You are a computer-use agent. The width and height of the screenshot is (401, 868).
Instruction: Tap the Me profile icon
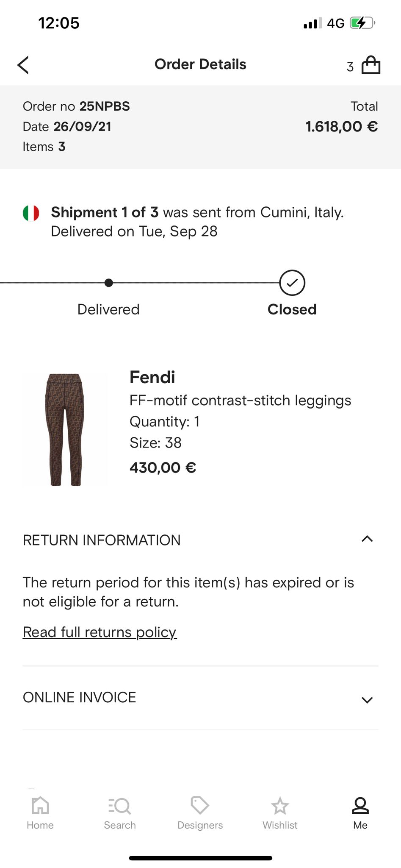[x=360, y=805]
